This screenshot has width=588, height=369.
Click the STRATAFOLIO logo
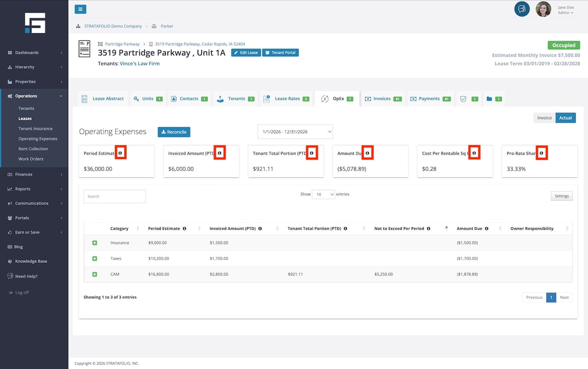point(35,23)
